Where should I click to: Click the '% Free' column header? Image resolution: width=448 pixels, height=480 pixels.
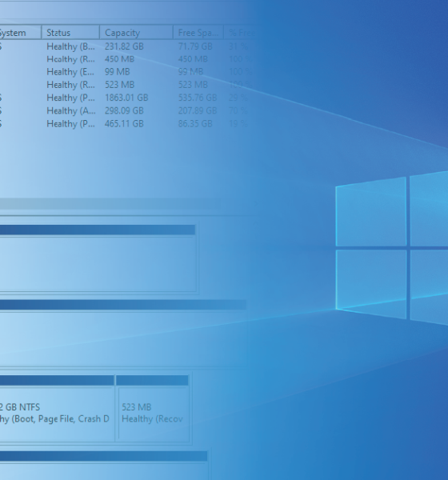point(242,33)
